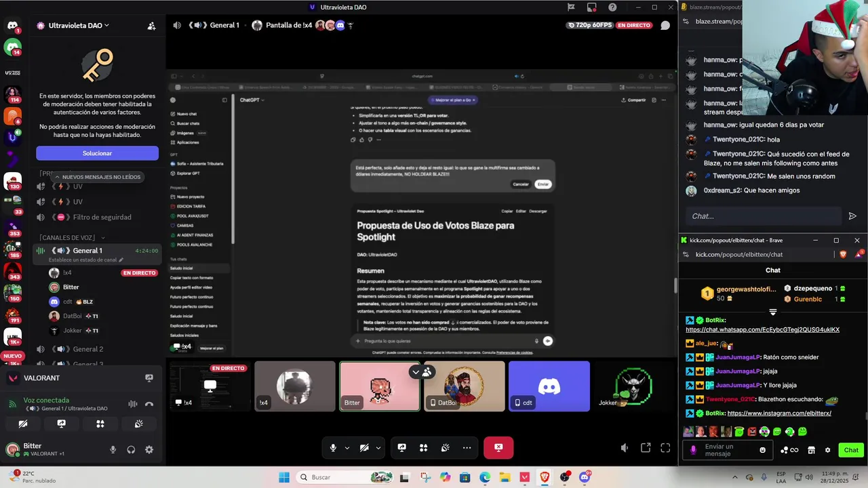The image size is (868, 488).
Task: Open the chat bubble icon in call header
Action: [665, 26]
